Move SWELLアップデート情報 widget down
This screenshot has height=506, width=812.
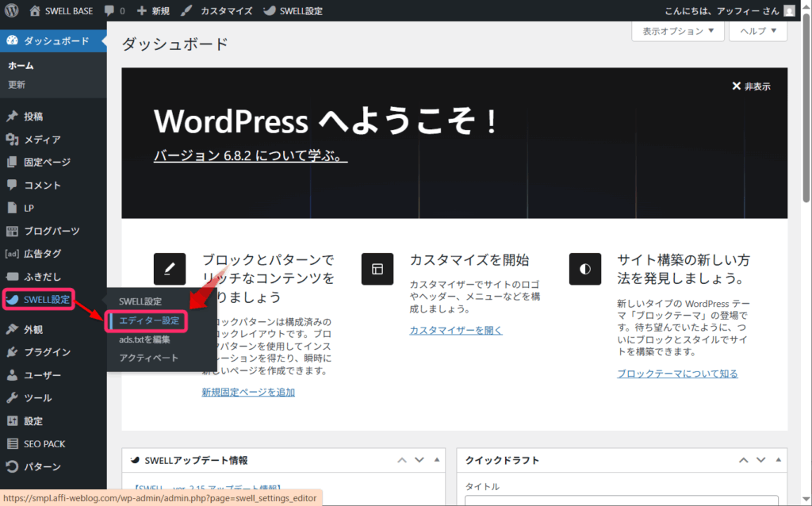coord(419,460)
